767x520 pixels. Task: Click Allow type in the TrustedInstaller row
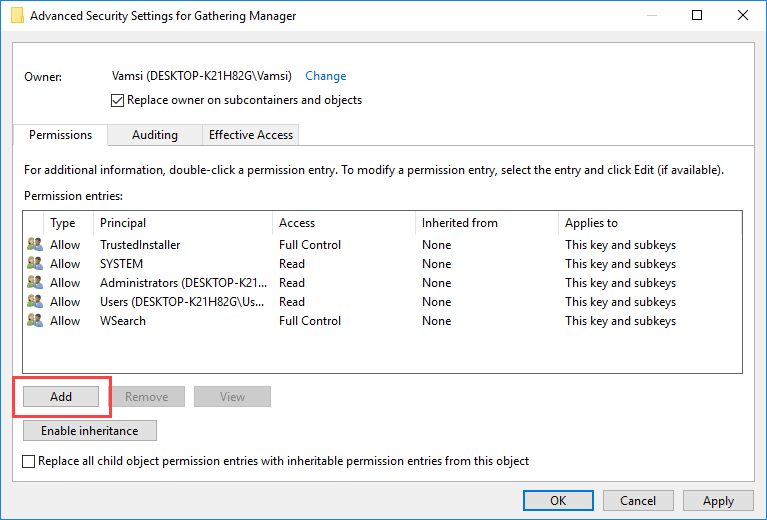click(65, 245)
